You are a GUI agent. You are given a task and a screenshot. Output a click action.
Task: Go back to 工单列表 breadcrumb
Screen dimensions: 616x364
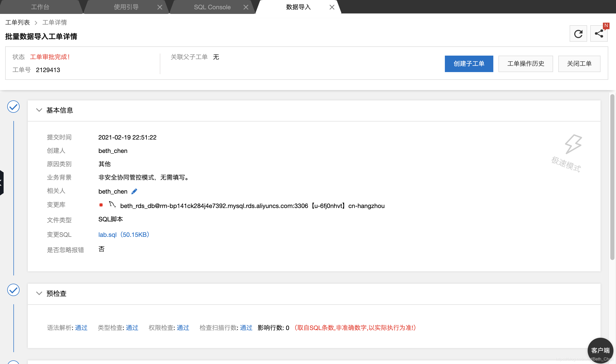pos(18,22)
